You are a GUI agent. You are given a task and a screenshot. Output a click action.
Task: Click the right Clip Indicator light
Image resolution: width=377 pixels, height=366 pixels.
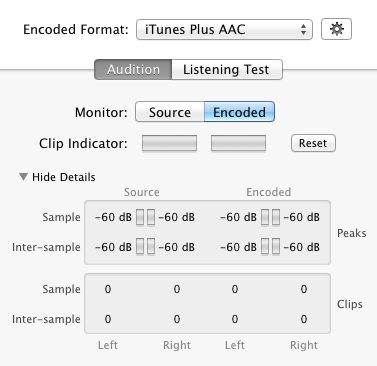pos(238,143)
